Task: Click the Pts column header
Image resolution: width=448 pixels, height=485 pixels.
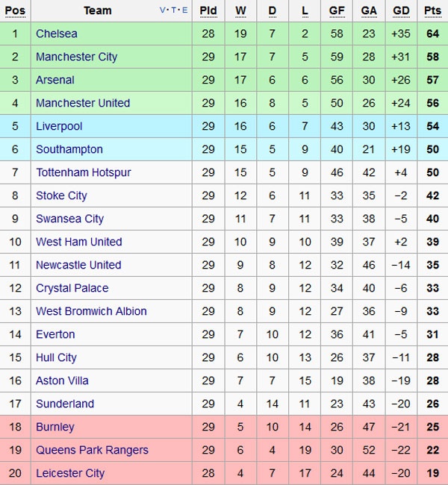Action: (432, 10)
